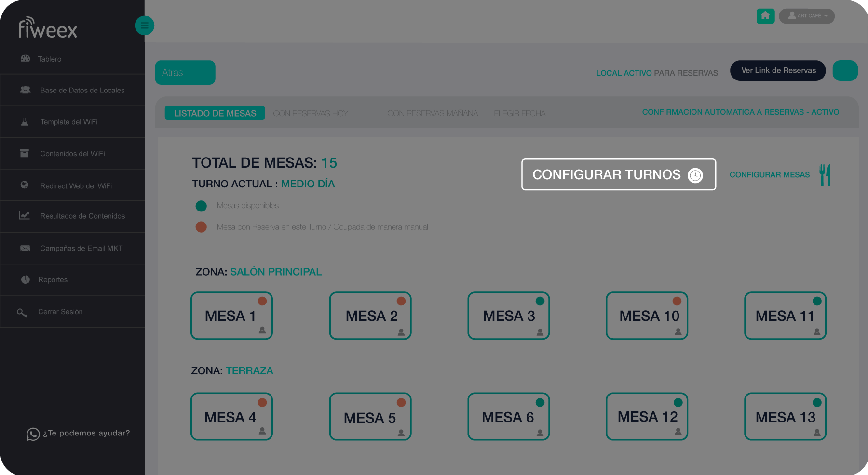This screenshot has width=868, height=475.
Task: Click the clock icon in Configurar Turnos
Action: pos(695,175)
